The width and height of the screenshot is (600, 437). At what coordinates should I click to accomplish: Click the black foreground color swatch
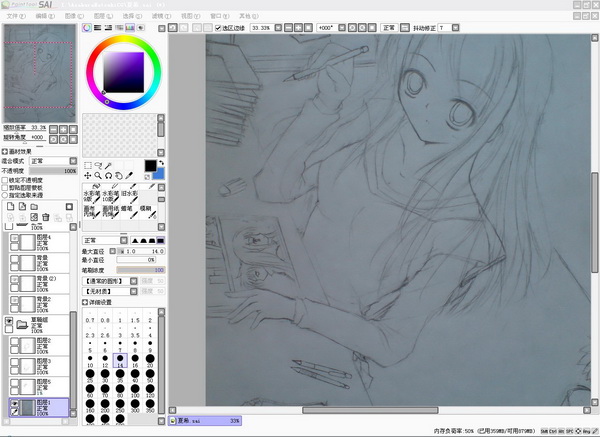pos(150,165)
